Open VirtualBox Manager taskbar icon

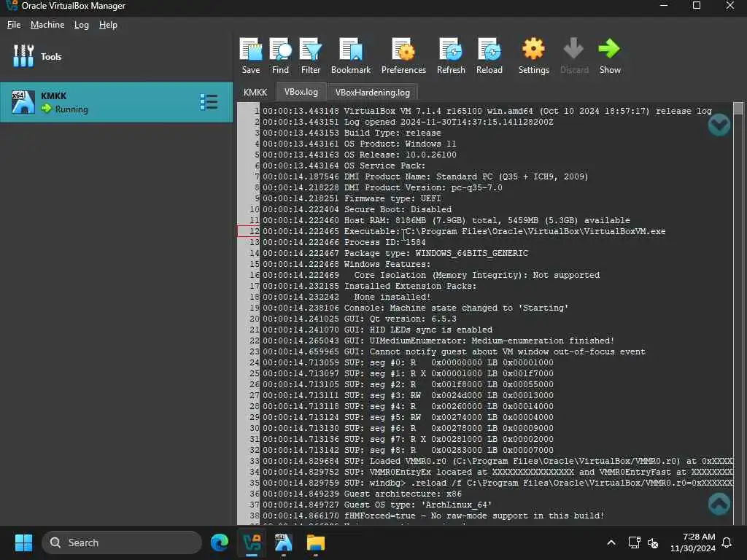[252, 542]
